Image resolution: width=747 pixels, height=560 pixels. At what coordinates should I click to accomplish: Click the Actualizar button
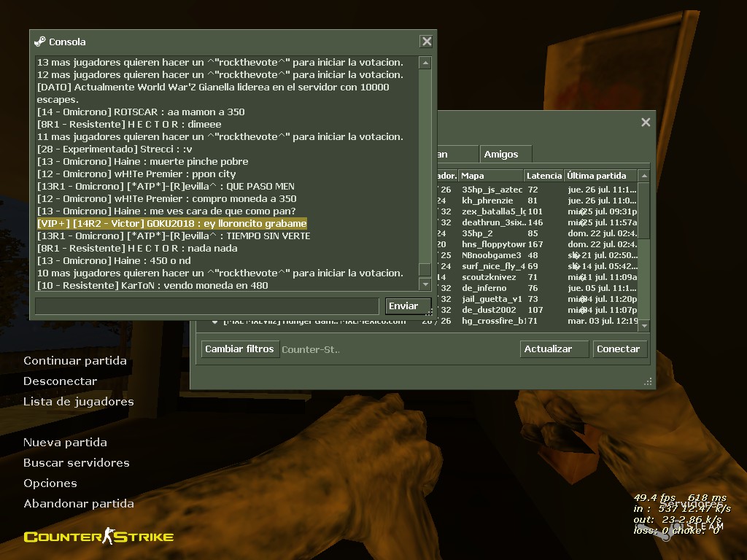point(554,349)
